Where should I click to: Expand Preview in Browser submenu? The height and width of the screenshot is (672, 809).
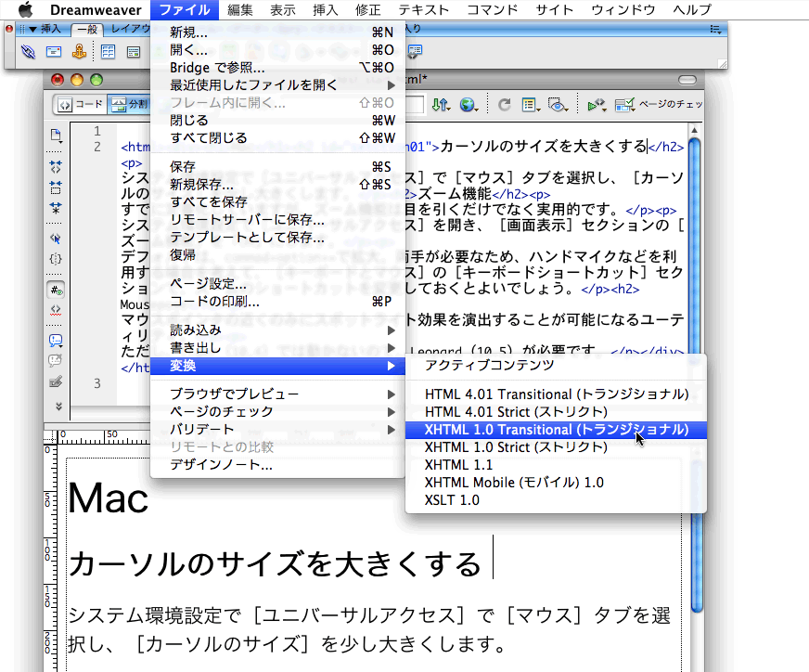click(x=392, y=394)
